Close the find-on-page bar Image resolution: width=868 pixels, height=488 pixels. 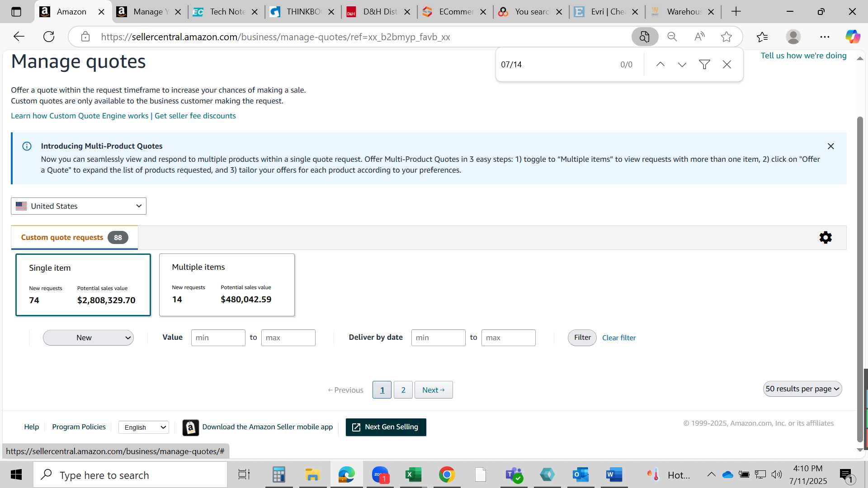point(727,65)
